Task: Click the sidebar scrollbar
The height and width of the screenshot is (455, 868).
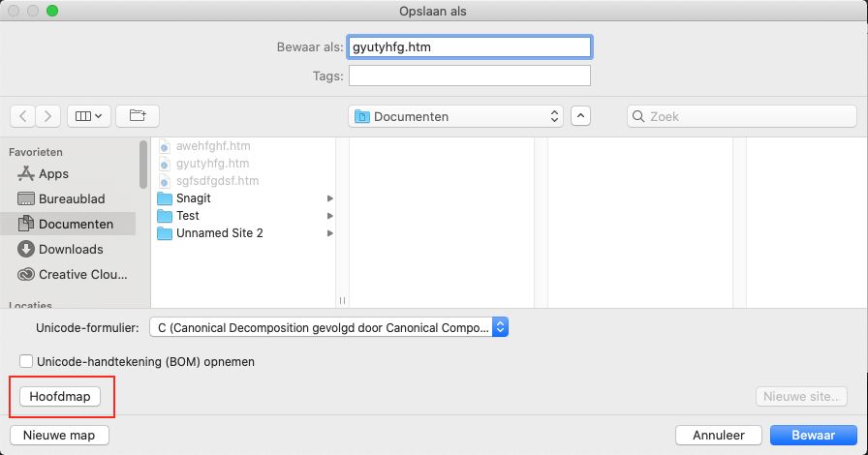Action: pos(143,165)
